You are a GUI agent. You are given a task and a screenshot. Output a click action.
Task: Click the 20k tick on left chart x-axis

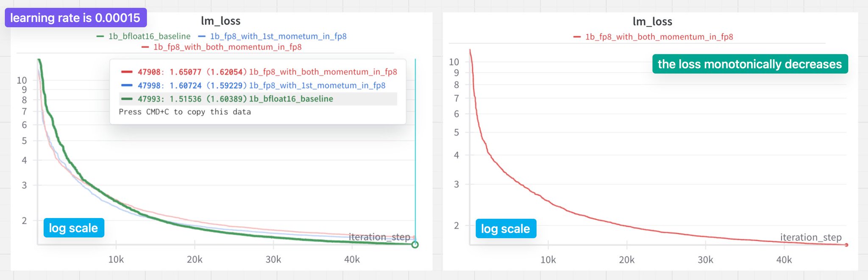click(x=195, y=259)
